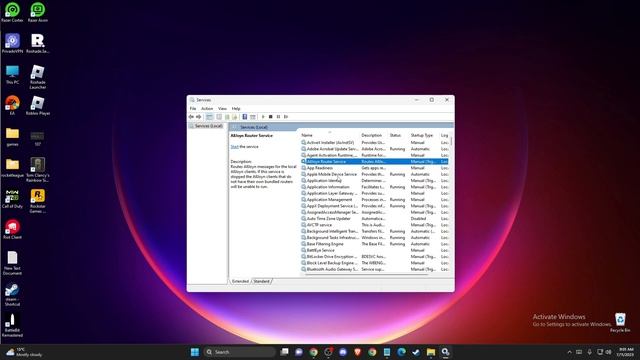Open the File menu in Services
640x360 pixels.
(193, 109)
